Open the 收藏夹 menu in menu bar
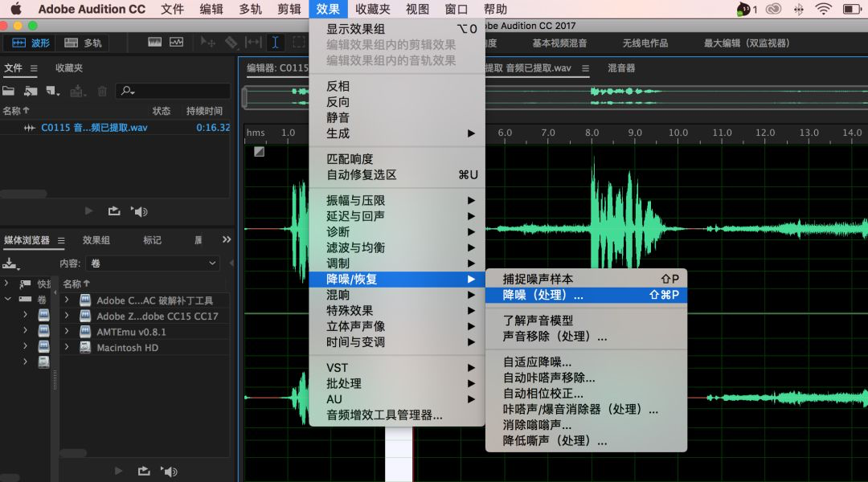868x482 pixels. (x=373, y=9)
